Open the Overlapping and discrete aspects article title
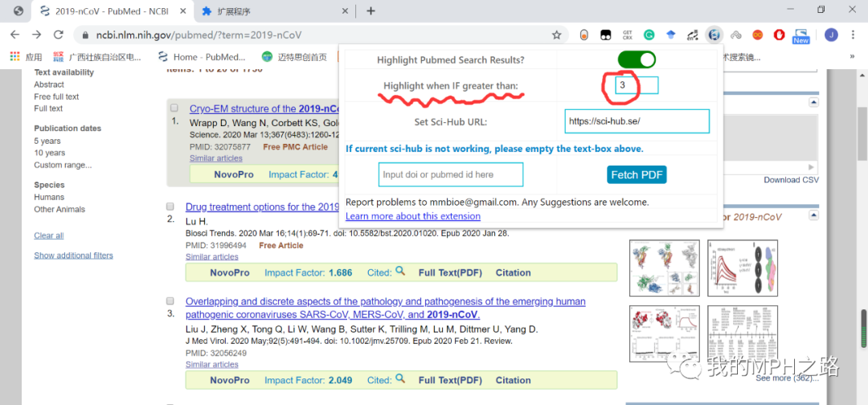868x405 pixels. pos(385,309)
